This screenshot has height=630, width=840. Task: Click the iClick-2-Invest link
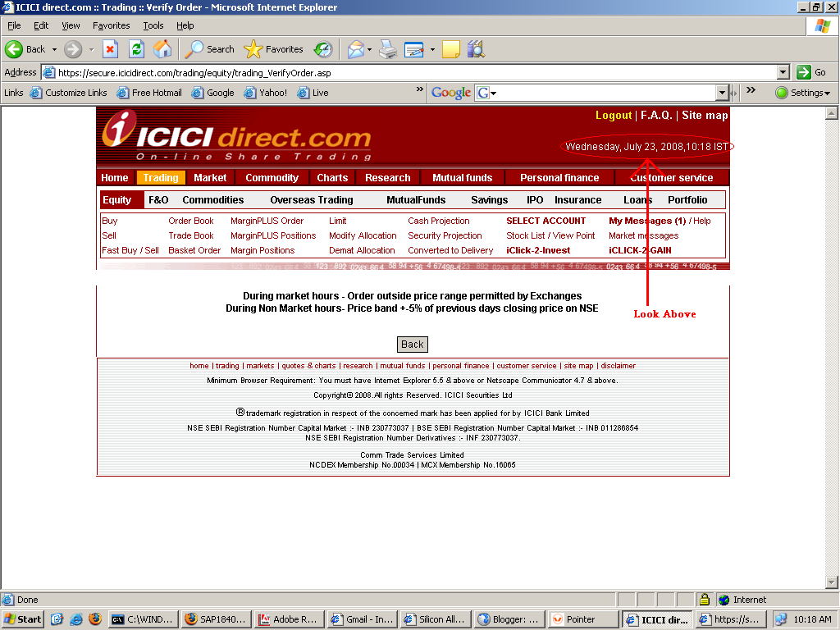[x=538, y=250]
